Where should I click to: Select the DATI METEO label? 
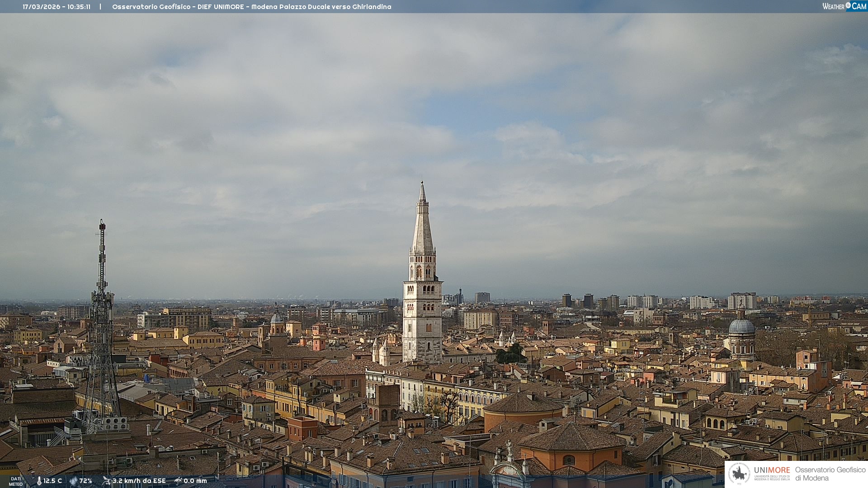click(x=16, y=481)
